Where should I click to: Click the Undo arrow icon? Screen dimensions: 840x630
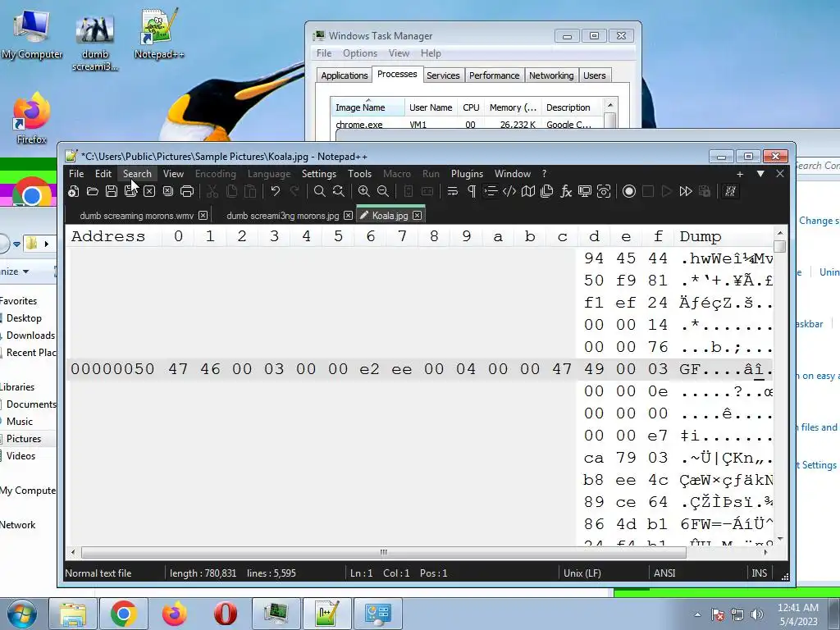(x=276, y=191)
